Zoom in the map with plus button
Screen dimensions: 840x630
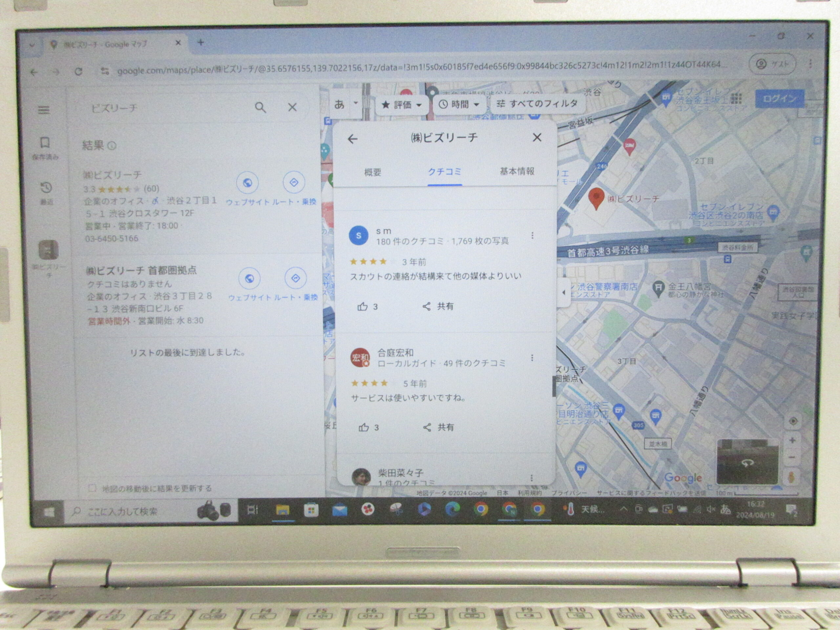(792, 440)
